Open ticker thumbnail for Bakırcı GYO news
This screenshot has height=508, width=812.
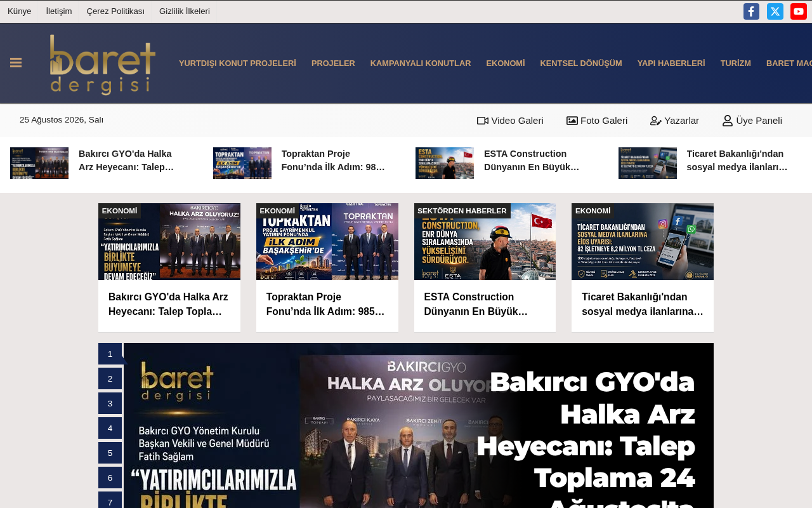39,163
